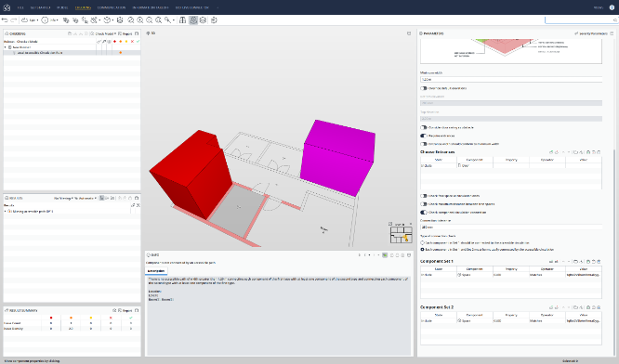
Task: Click the Solibri logo icon
Action: 7,7
